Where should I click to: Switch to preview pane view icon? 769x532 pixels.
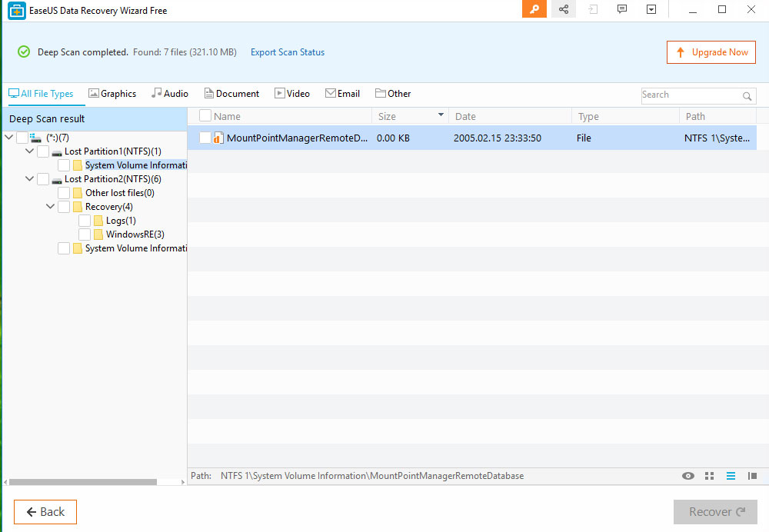[752, 476]
